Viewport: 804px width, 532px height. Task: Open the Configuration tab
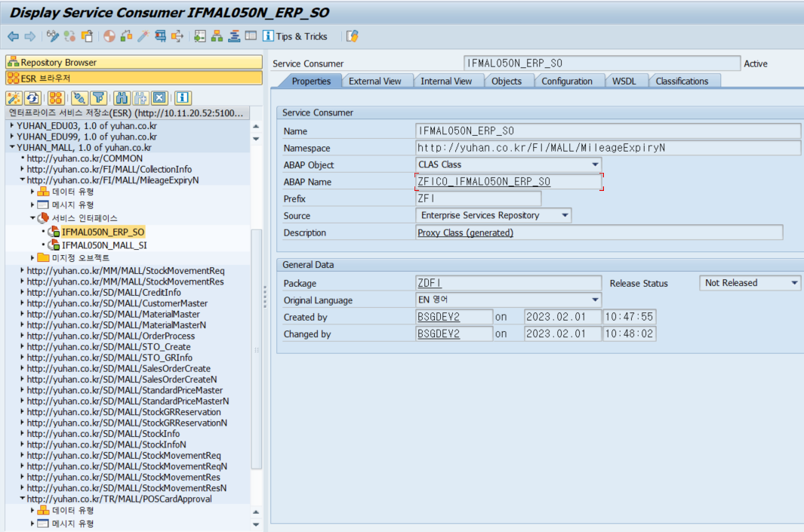pos(567,81)
